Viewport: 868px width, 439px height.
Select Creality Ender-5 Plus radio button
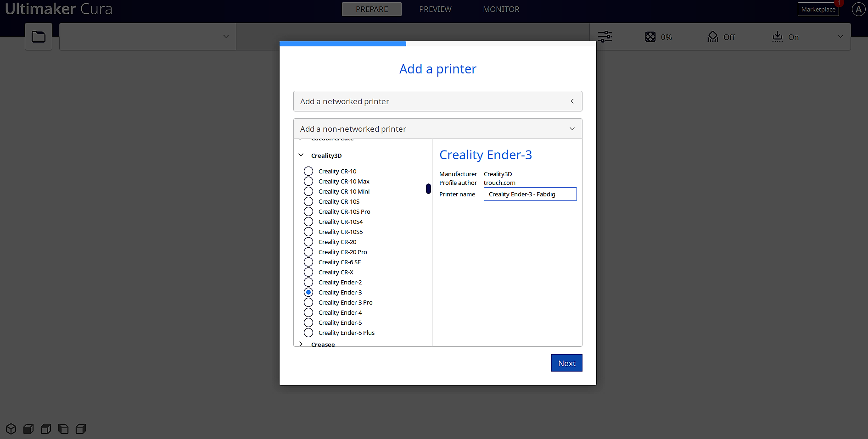(308, 333)
